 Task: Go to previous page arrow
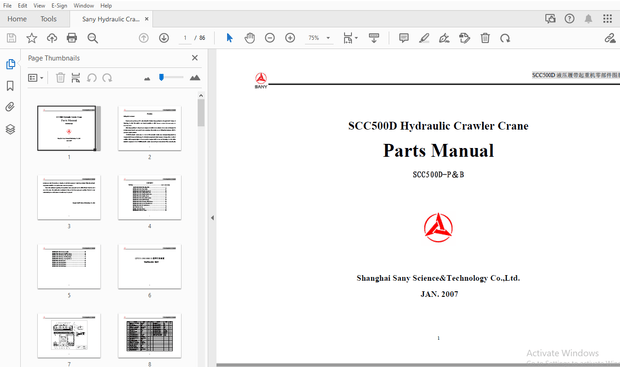(x=144, y=38)
